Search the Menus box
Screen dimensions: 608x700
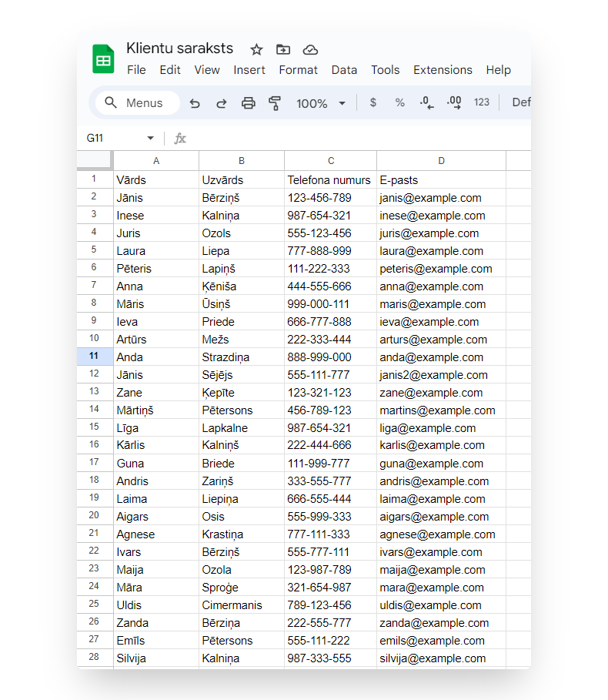[x=138, y=103]
